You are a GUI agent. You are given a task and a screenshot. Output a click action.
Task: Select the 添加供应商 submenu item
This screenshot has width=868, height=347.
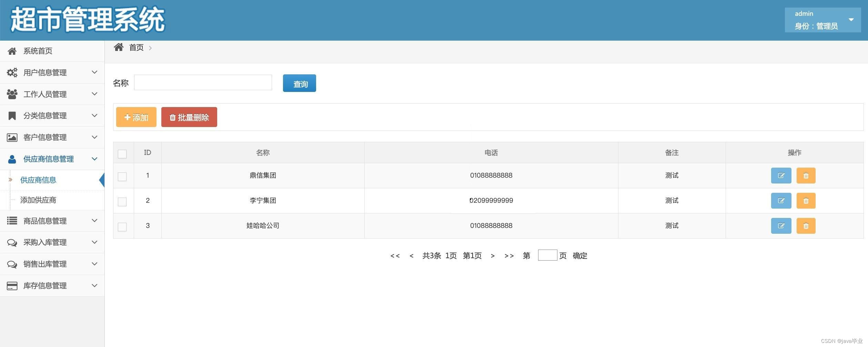(x=38, y=200)
